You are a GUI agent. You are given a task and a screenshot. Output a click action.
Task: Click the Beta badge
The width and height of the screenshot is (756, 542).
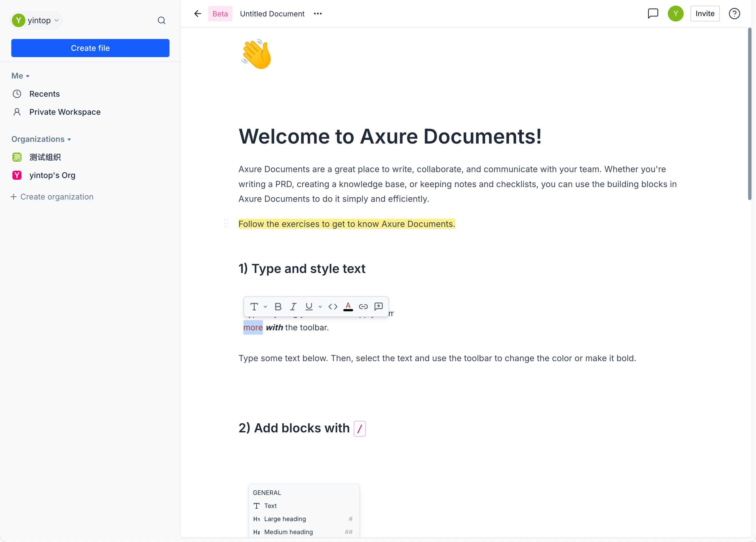tap(220, 14)
